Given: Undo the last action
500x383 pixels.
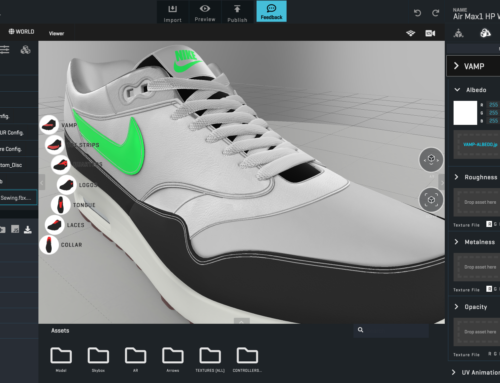Looking at the screenshot, I should coord(417,13).
